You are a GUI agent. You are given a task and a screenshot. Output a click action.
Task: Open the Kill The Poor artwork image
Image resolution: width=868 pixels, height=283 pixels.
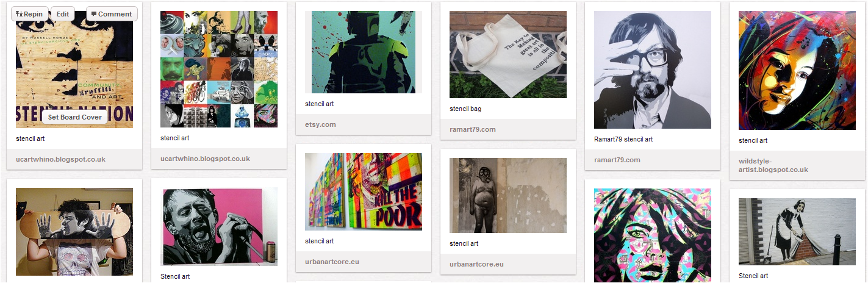tap(364, 192)
